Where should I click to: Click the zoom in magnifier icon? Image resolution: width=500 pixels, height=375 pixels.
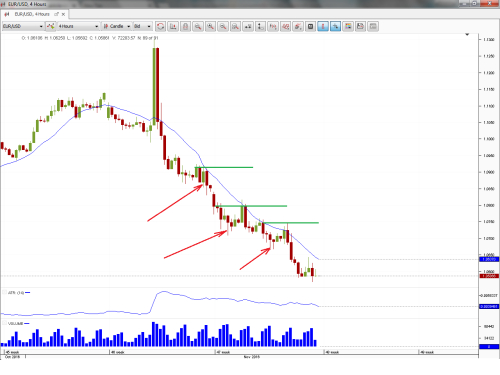click(x=210, y=26)
